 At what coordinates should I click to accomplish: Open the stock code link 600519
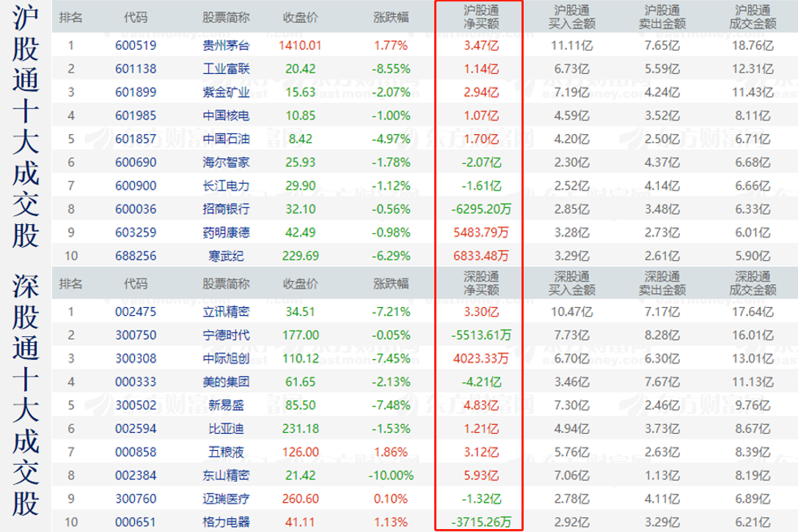pos(136,45)
